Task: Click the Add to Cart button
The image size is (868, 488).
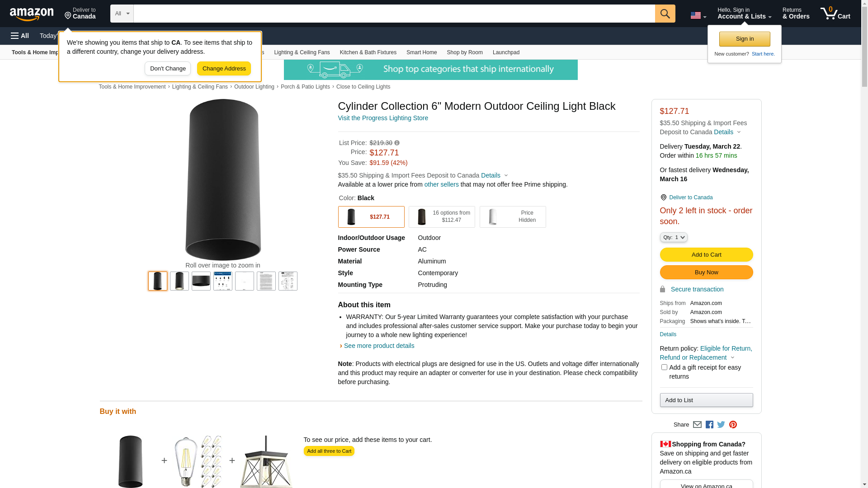Action: coord(706,255)
